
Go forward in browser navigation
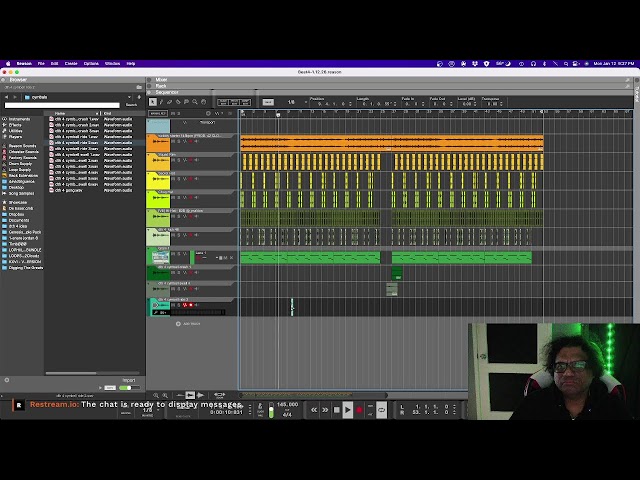(x=15, y=97)
